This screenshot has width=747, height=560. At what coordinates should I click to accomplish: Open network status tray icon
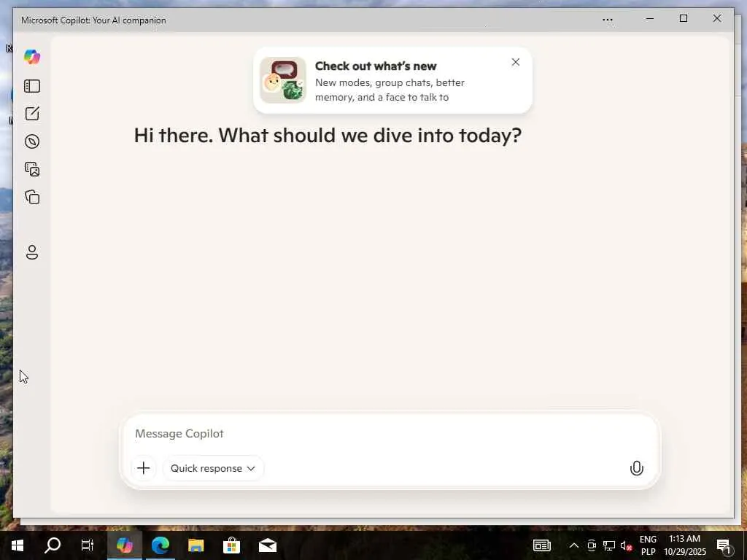coord(609,545)
